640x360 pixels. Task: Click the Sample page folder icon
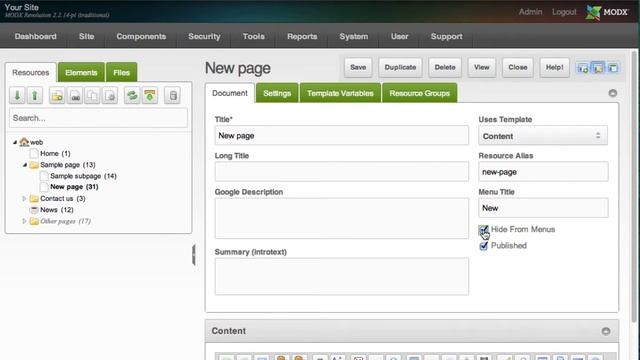(34, 165)
